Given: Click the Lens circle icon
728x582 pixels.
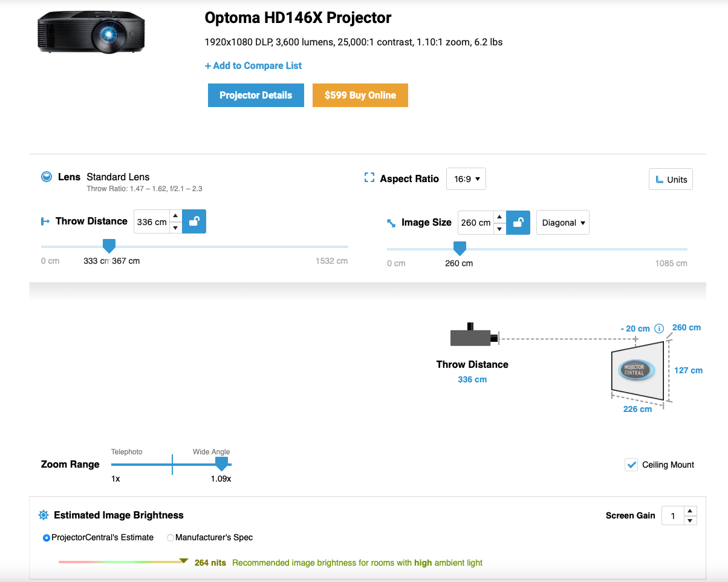Looking at the screenshot, I should click(46, 177).
